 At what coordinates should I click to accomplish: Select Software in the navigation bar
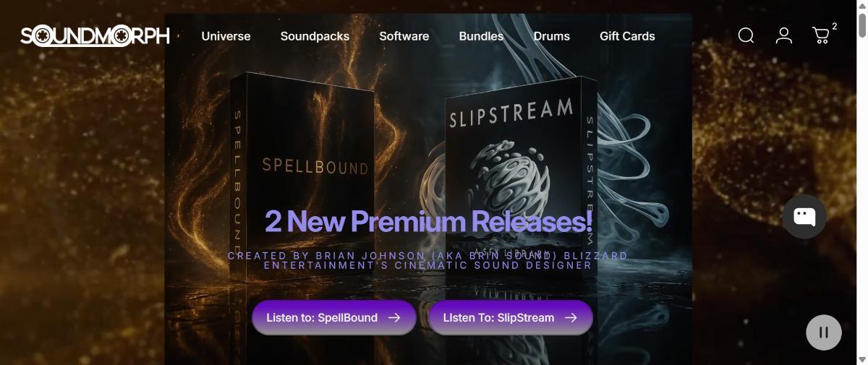tap(404, 36)
